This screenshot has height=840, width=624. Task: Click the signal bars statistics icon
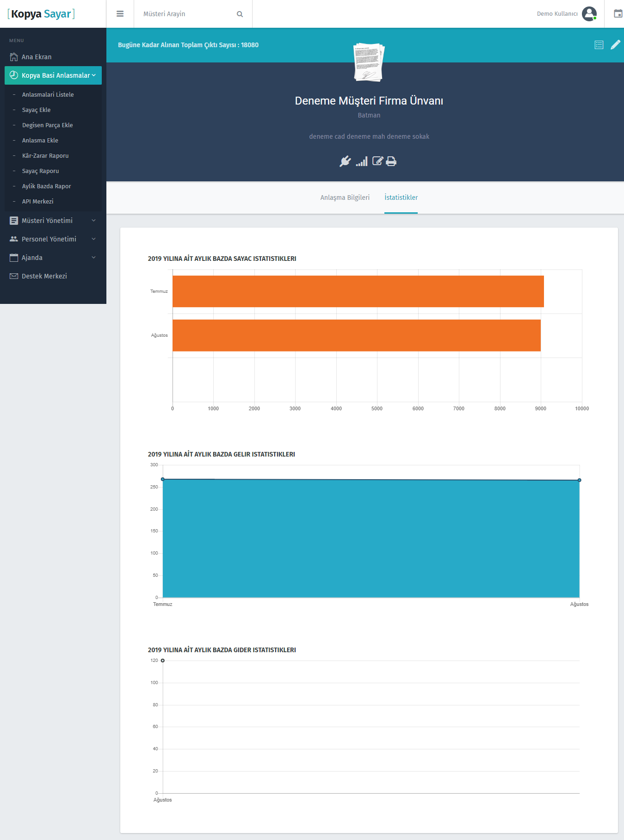(x=362, y=161)
